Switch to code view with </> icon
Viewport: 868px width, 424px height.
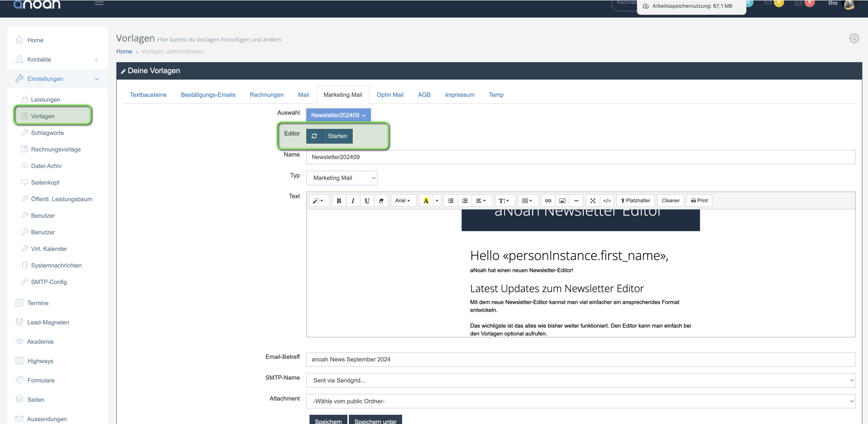pos(607,201)
